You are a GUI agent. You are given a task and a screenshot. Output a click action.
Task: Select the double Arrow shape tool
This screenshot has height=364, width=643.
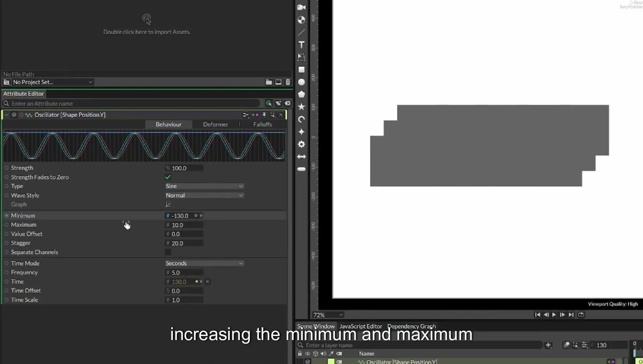[x=301, y=157]
